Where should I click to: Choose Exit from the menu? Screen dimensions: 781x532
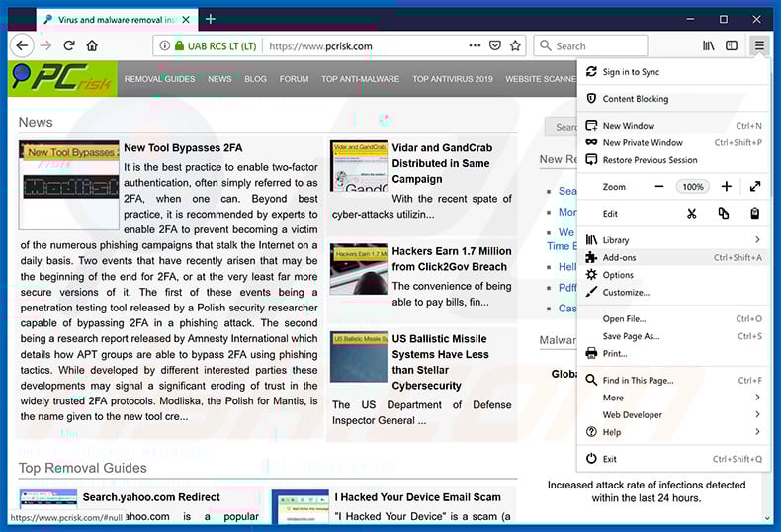[674, 459]
